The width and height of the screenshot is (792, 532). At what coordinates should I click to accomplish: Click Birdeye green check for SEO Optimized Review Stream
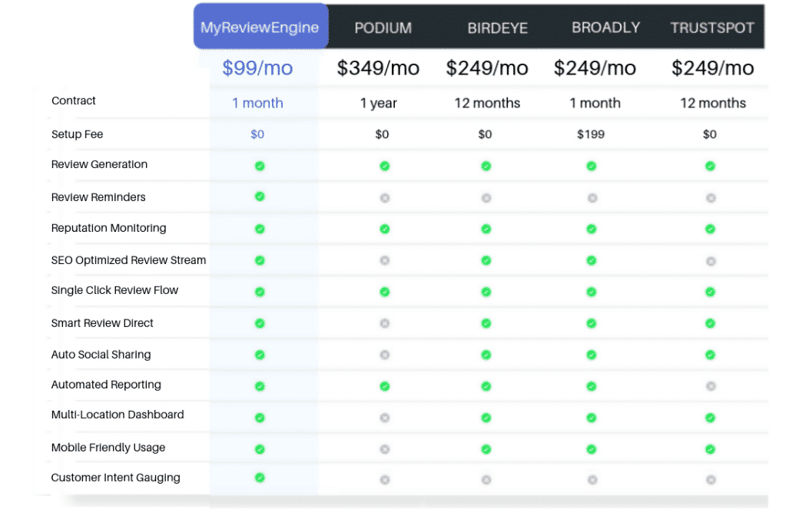pyautogui.click(x=486, y=260)
